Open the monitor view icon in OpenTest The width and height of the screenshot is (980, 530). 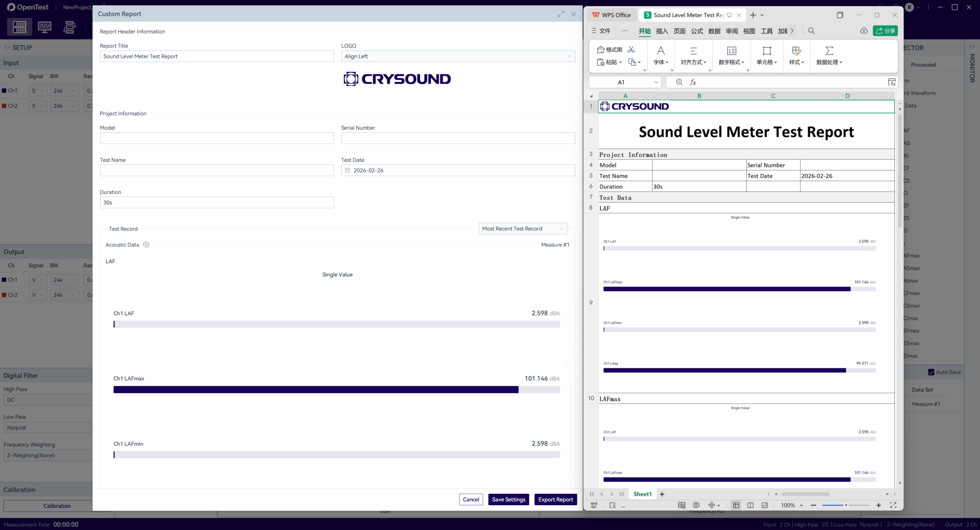(x=44, y=27)
